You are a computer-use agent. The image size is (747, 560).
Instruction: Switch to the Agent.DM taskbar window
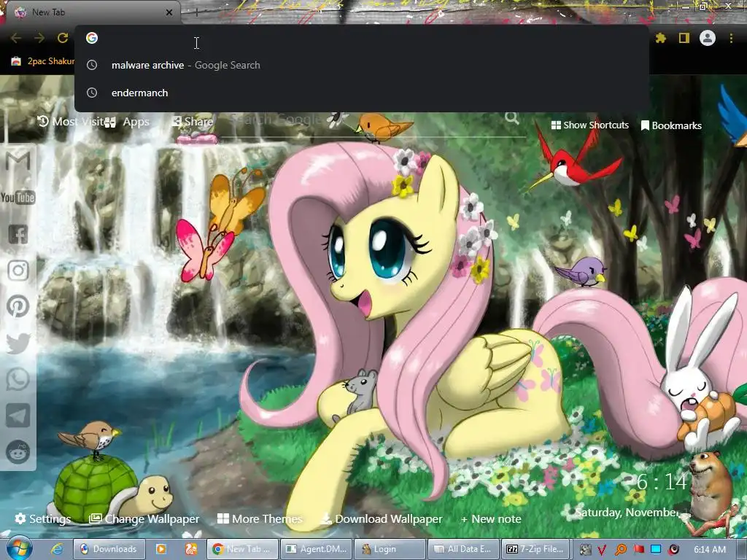point(317,549)
